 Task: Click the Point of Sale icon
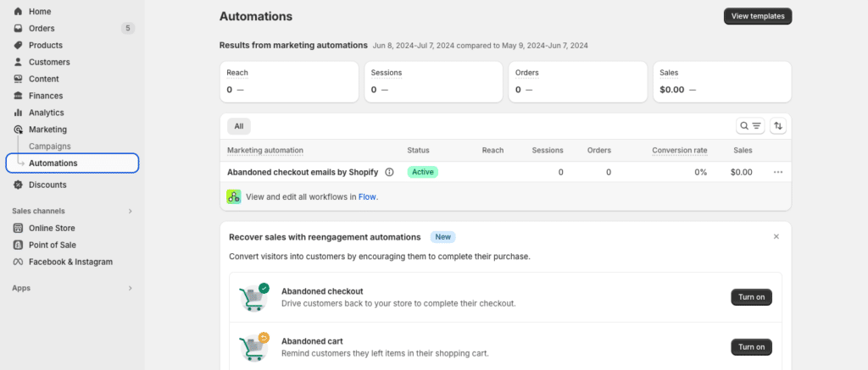[x=19, y=245]
